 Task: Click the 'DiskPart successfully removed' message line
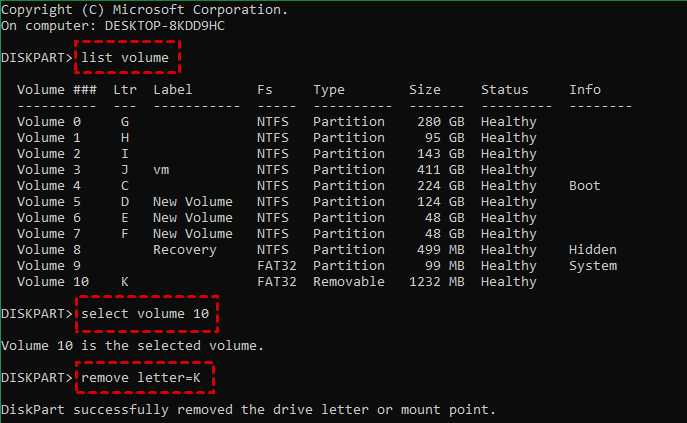click(248, 410)
